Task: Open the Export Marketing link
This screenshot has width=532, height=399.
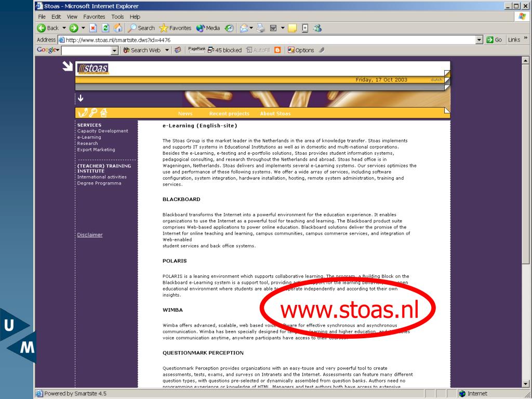Action: [x=96, y=150]
